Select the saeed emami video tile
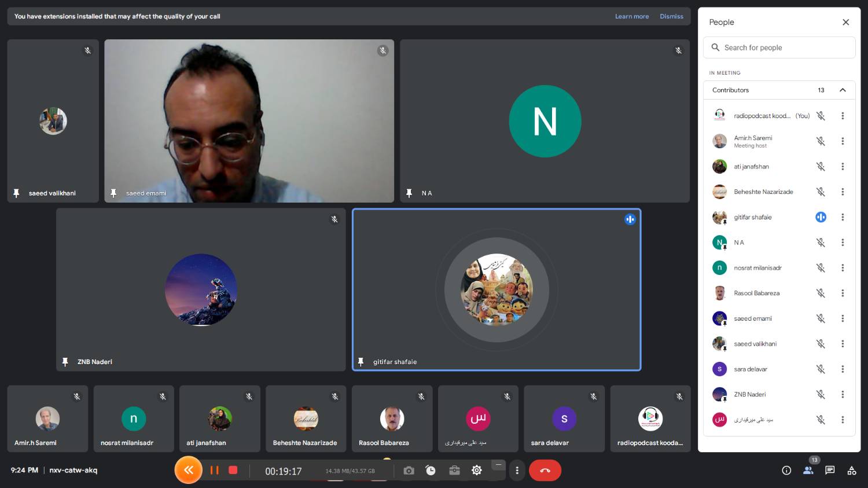This screenshot has width=868, height=488. click(249, 121)
